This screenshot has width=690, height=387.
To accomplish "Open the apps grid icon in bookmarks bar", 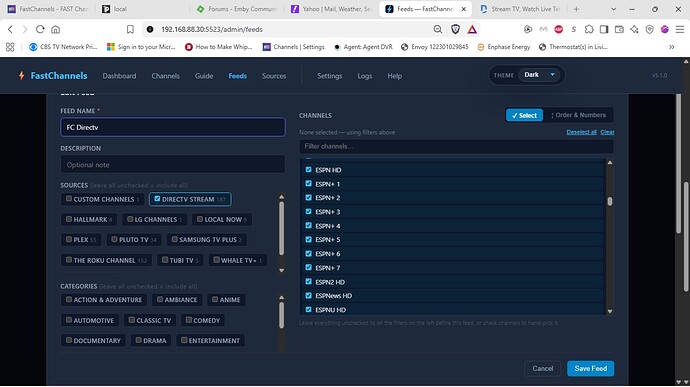I will point(10,47).
